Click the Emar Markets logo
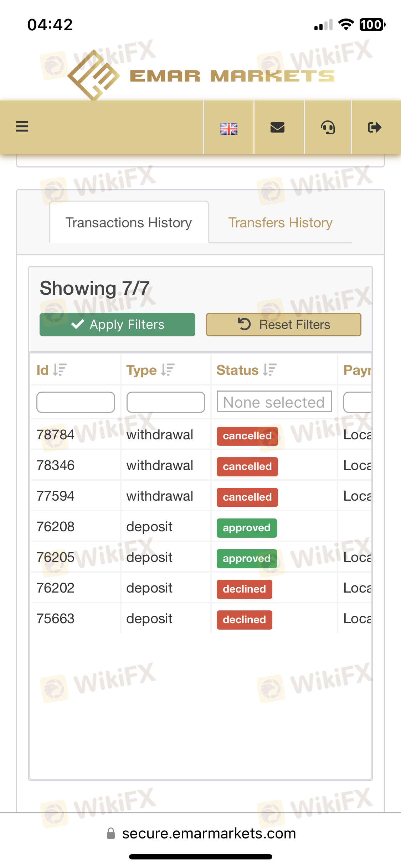Viewport: 401px width, 868px height. [x=201, y=76]
